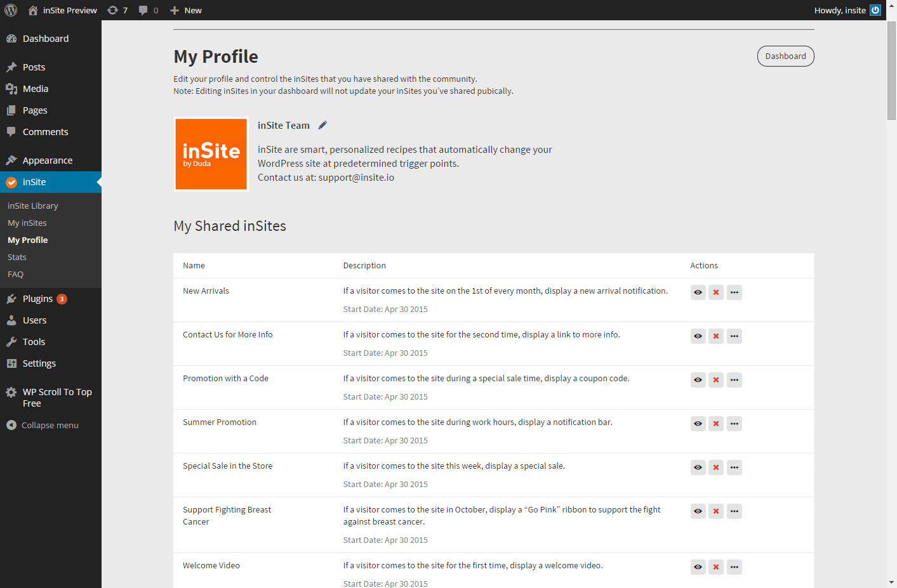Open the inSite Library submenu item
This screenshot has width=897, height=588.
click(x=33, y=206)
